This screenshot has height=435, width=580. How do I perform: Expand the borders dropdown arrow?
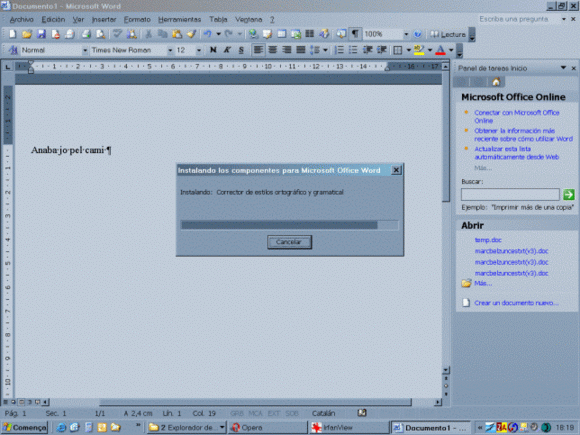[x=408, y=50]
